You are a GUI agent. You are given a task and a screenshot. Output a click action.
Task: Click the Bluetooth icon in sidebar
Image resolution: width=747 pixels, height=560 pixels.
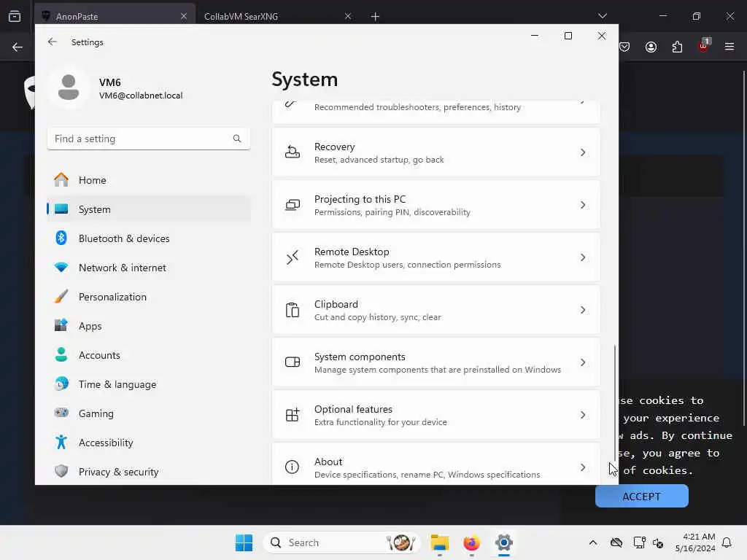tap(61, 238)
